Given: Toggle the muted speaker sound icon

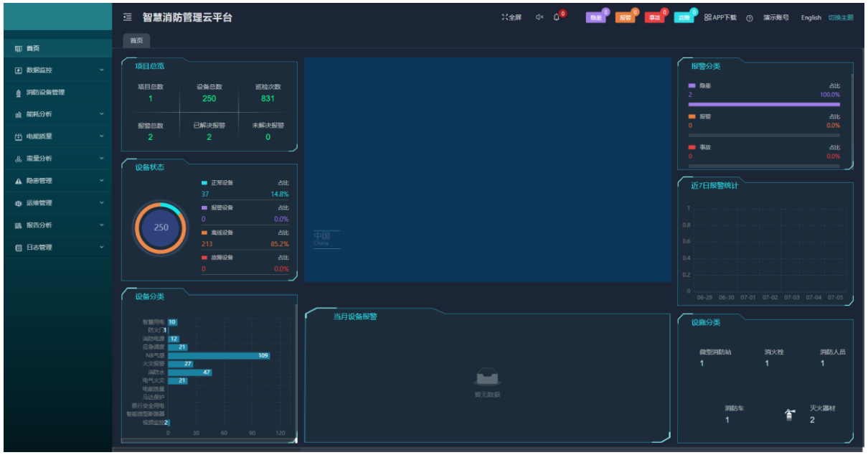Looking at the screenshot, I should [539, 17].
